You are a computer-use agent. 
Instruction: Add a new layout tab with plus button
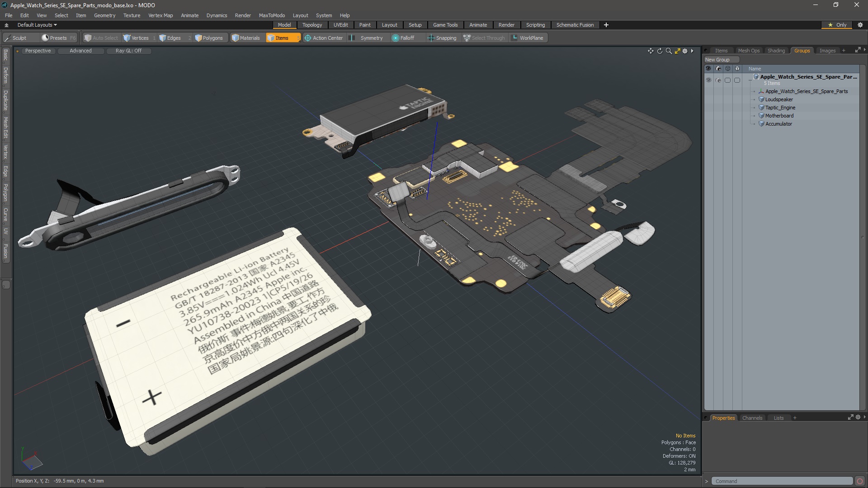(606, 25)
